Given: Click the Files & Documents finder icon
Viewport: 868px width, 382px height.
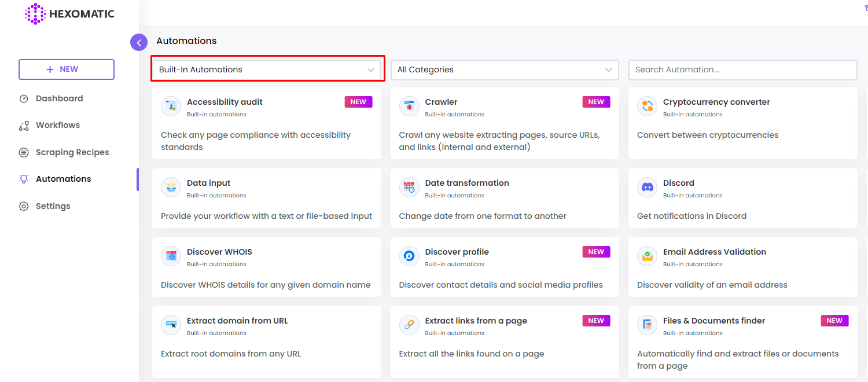Looking at the screenshot, I should 647,325.
